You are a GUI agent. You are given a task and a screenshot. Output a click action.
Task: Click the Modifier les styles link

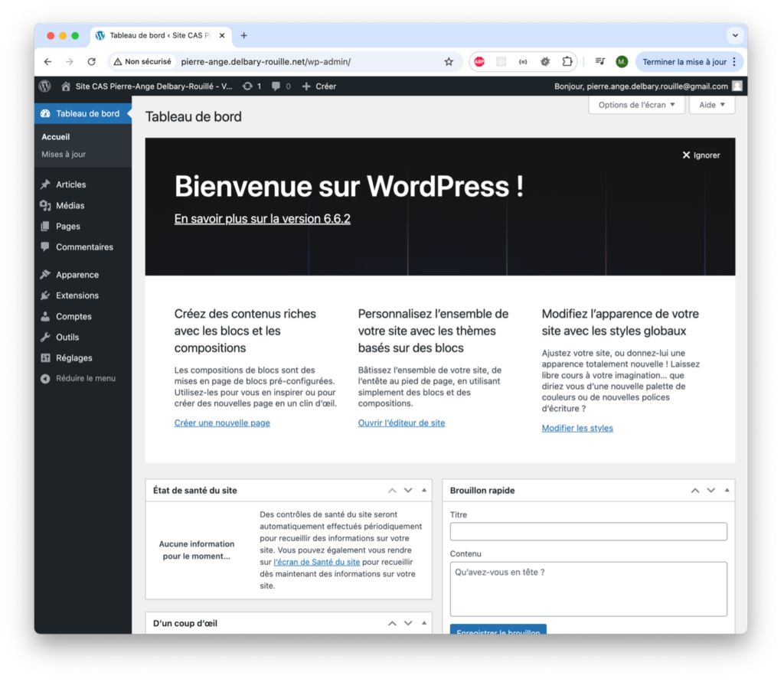click(577, 429)
